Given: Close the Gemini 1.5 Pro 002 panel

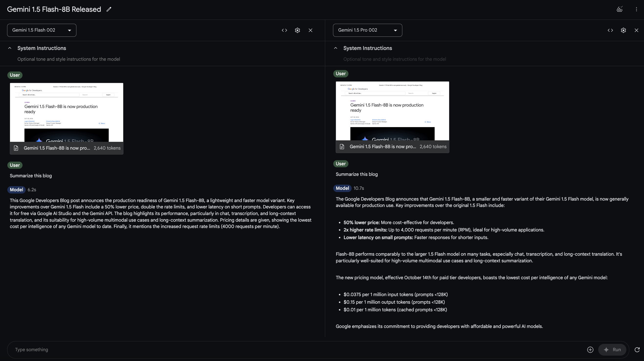Looking at the screenshot, I should [x=636, y=30].
